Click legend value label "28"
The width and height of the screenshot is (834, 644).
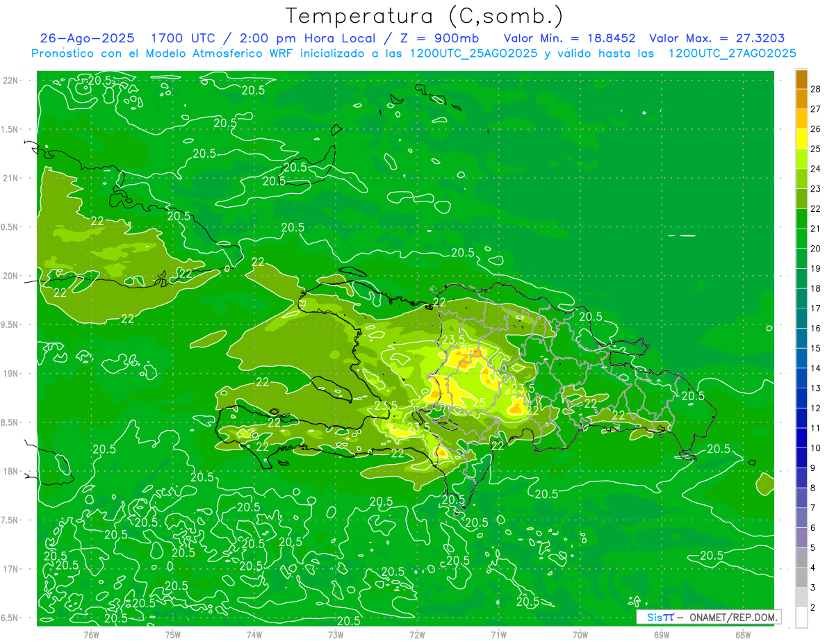click(x=816, y=90)
